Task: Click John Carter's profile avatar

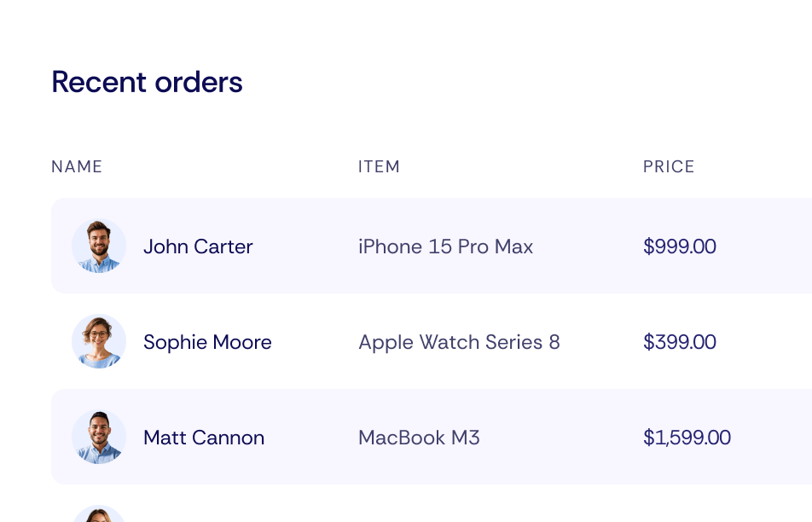Action: point(98,246)
